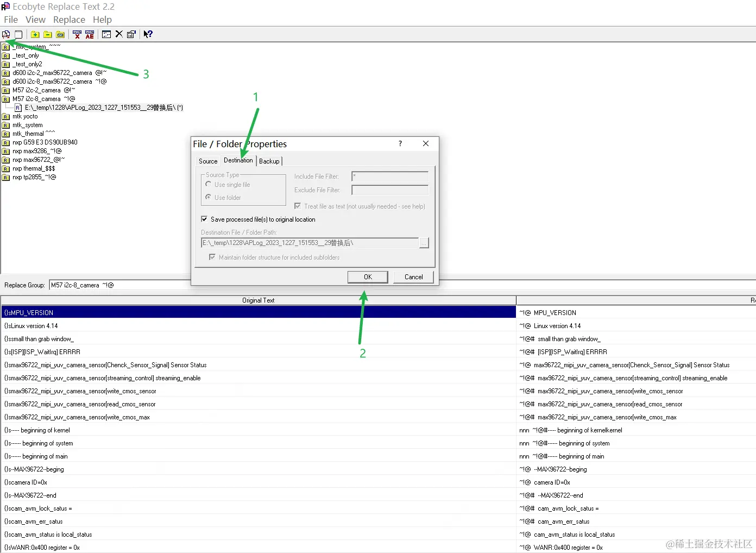Click the Destination File / Folder Path field
This screenshot has height=553, width=756.
coord(310,243)
